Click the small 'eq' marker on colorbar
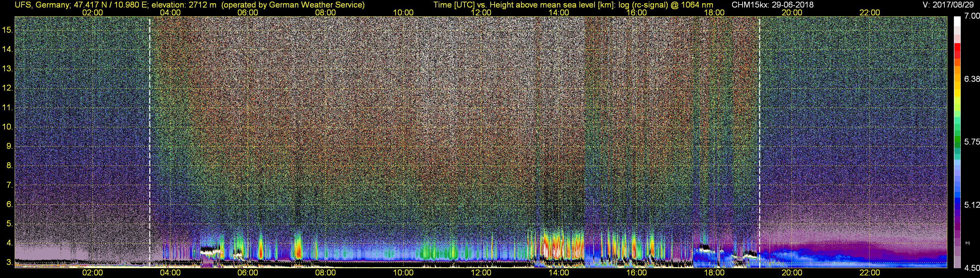The height and width of the screenshot is (278, 980). 968,242
